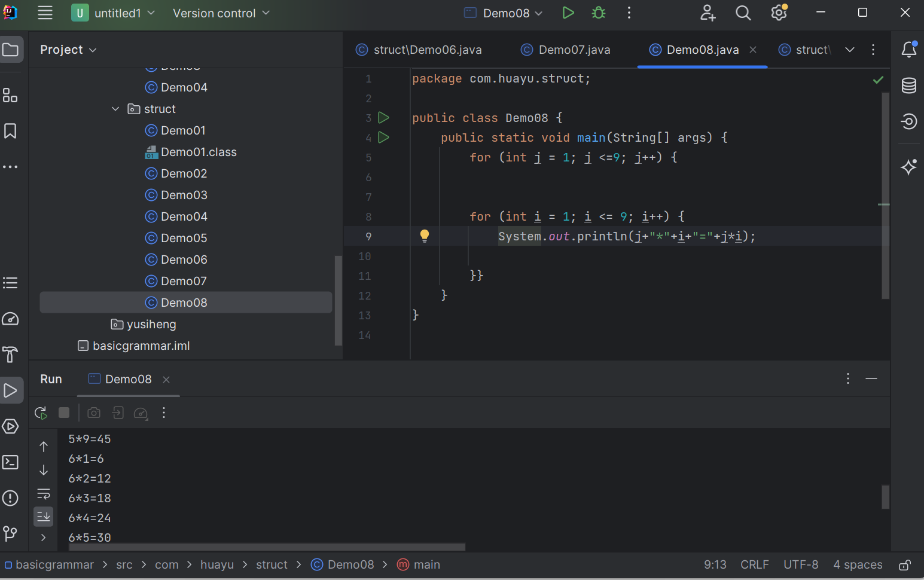Toggle soft-wrap in the run console
The height and width of the screenshot is (580, 924).
tap(44, 494)
